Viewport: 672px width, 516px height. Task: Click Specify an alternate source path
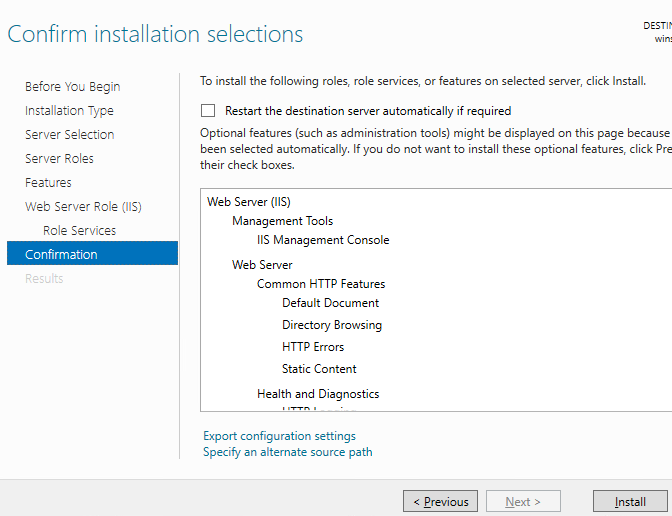tap(287, 452)
